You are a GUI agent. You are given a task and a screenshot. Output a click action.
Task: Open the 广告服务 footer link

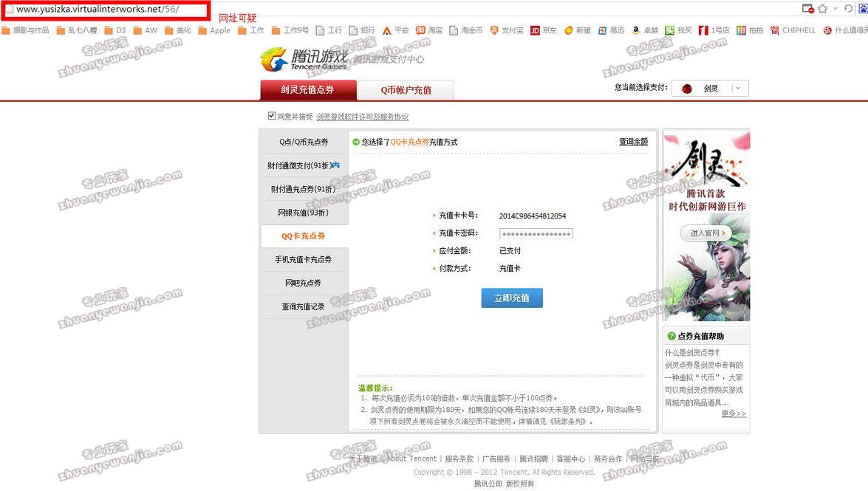pos(496,459)
